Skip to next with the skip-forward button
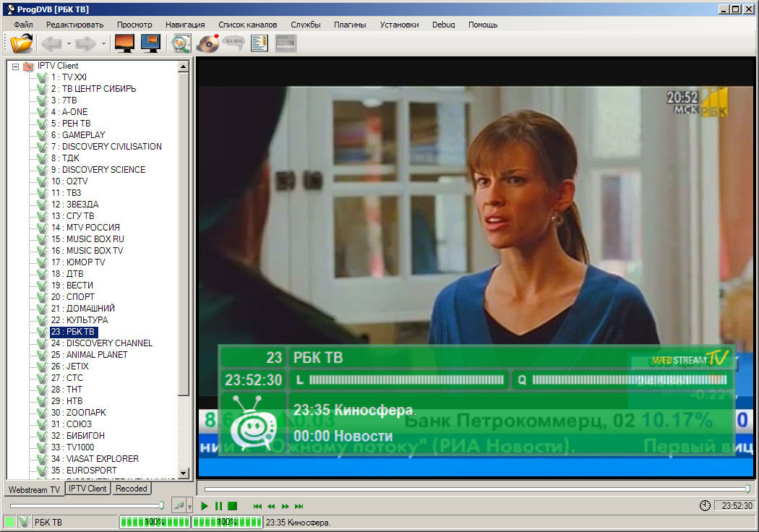 click(x=299, y=506)
